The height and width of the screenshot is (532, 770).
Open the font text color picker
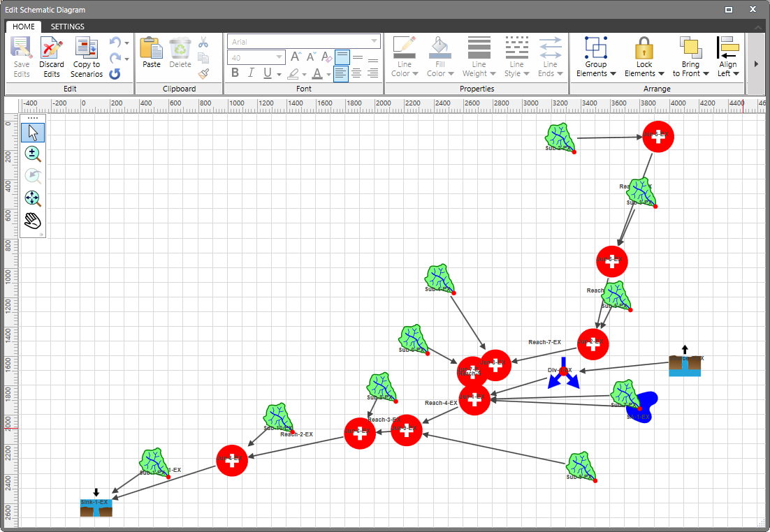pos(317,73)
